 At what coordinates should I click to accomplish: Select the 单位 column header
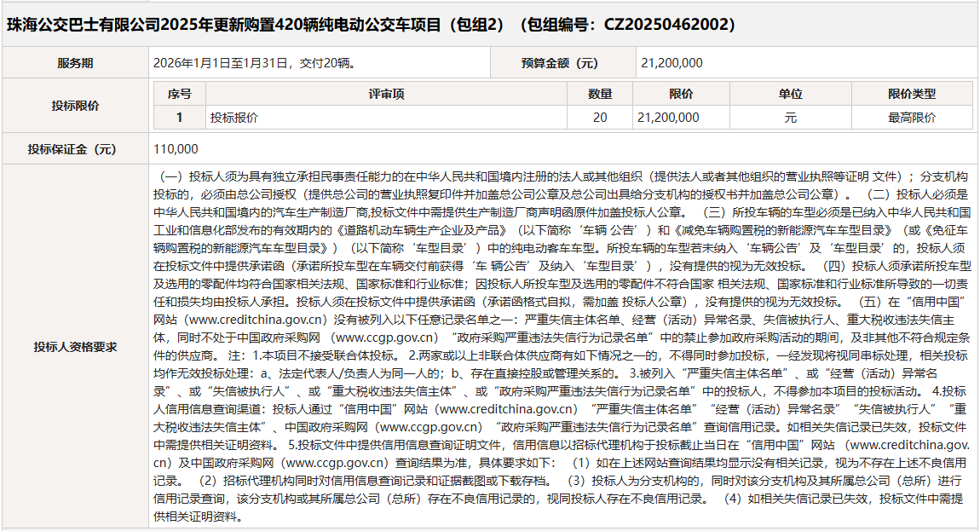pos(791,94)
